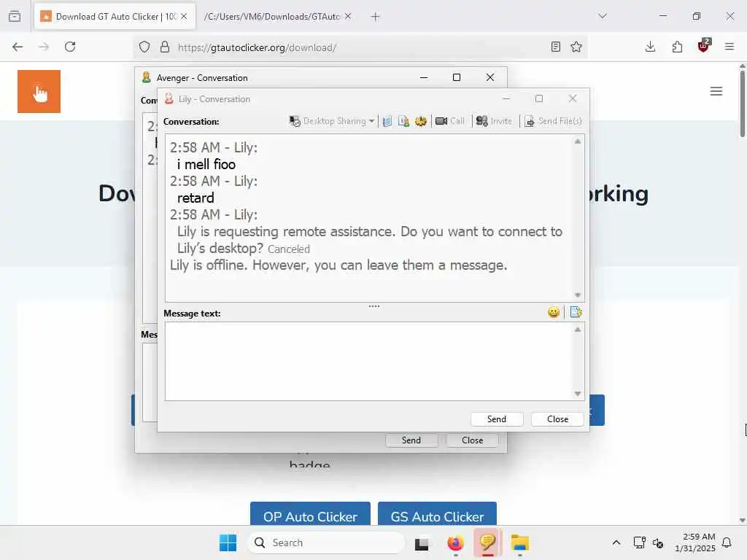This screenshot has width=747, height=560.
Task: Open File Explorer from the taskbar
Action: point(519,542)
